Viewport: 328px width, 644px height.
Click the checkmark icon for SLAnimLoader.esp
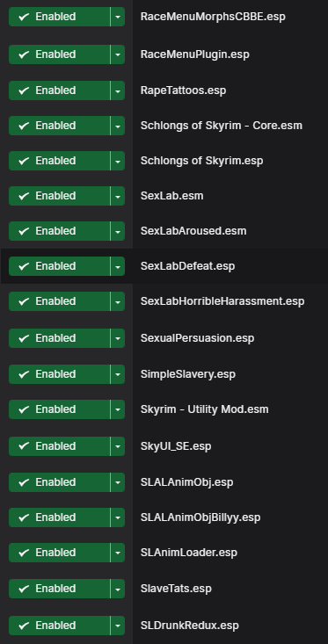24,553
